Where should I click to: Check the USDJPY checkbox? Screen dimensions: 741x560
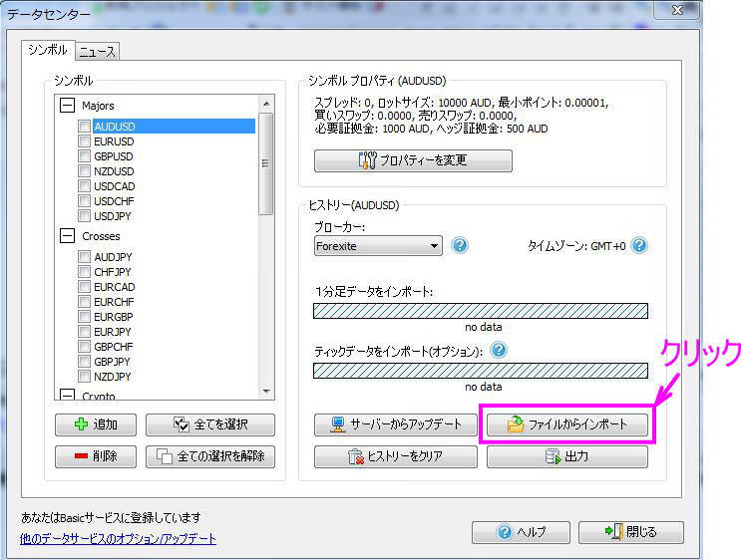click(84, 216)
